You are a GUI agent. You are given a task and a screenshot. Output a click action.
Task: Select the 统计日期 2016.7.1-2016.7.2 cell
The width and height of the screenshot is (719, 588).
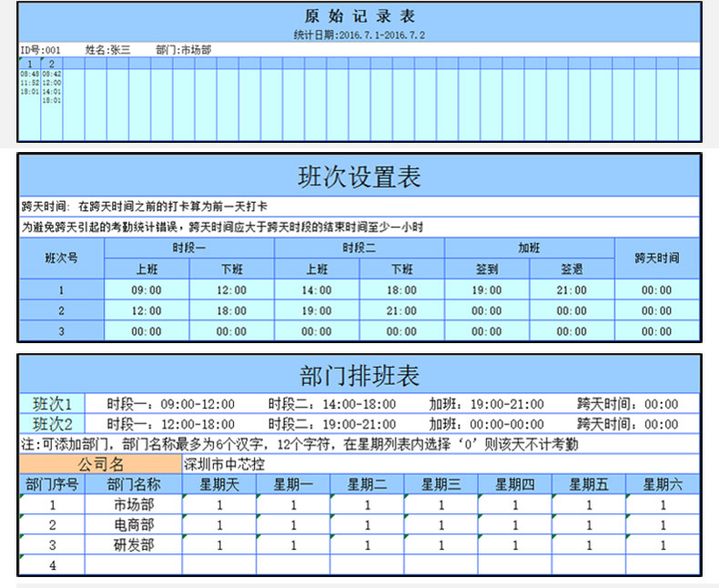[359, 35]
